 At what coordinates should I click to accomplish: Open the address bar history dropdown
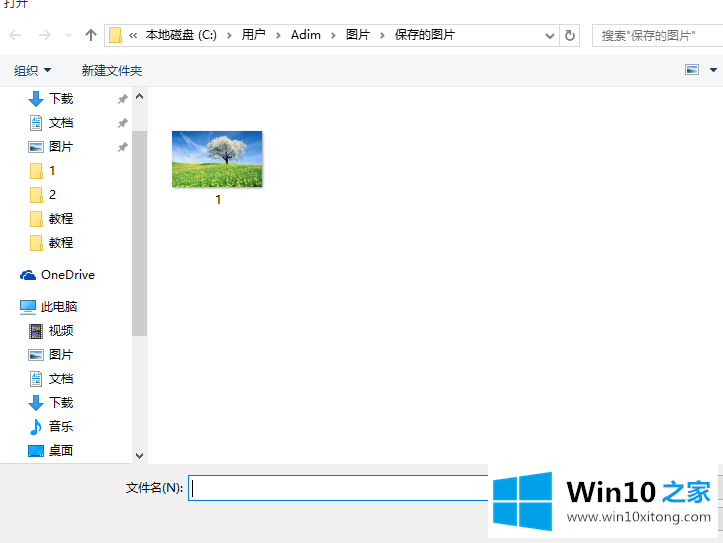(550, 35)
